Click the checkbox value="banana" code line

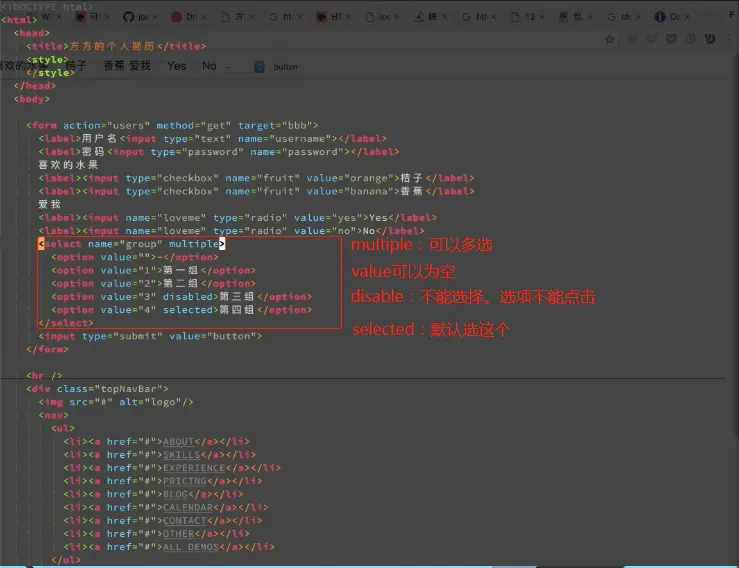(x=256, y=191)
